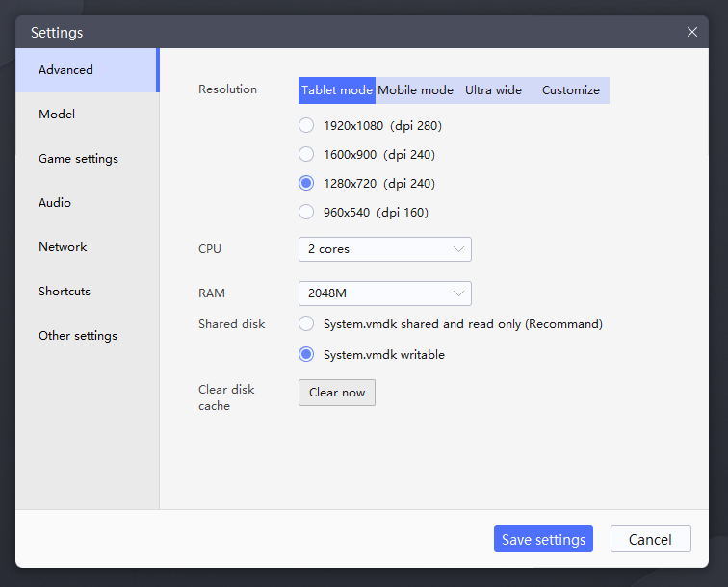Switch to Mobile mode resolution tab
This screenshot has height=587, width=728.
pyautogui.click(x=415, y=90)
